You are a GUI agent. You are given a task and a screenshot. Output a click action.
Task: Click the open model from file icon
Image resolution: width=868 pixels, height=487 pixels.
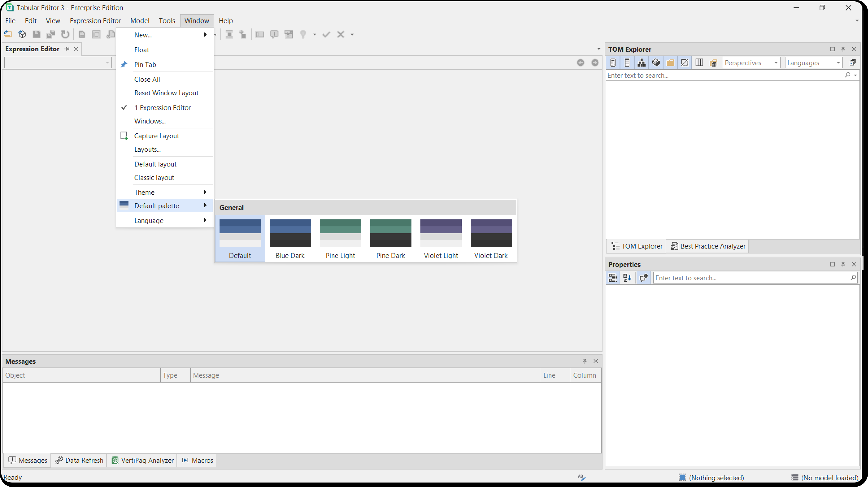8,34
